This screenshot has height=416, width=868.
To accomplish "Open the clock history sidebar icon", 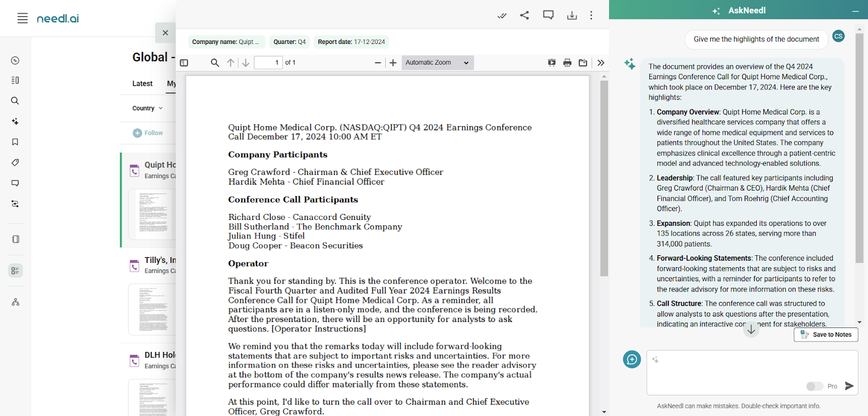I will point(15,61).
